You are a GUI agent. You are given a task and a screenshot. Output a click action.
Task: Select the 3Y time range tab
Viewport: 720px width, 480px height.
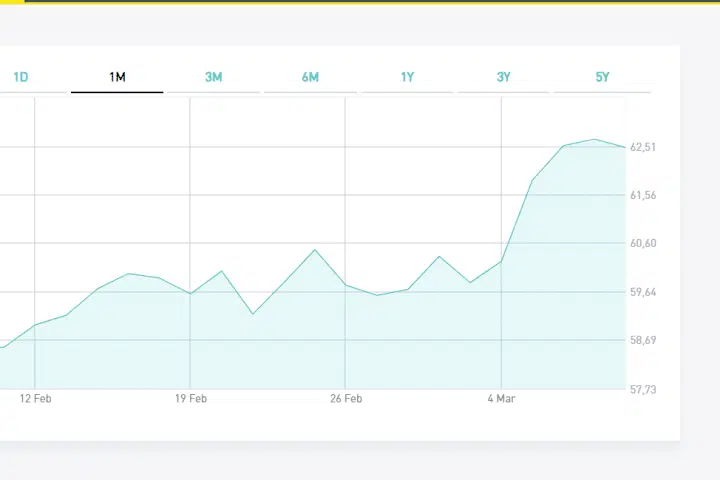coord(504,77)
